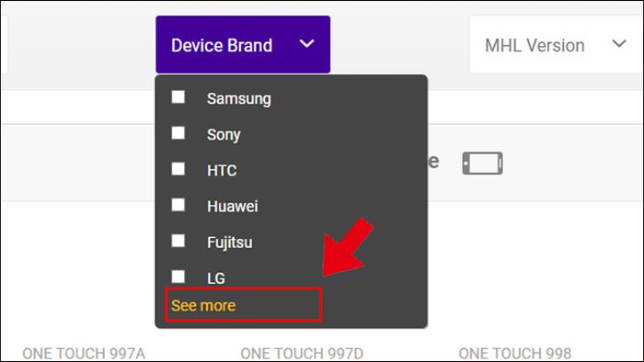Click the Sony brand name text
Image resolution: width=644 pixels, height=362 pixels.
(224, 135)
